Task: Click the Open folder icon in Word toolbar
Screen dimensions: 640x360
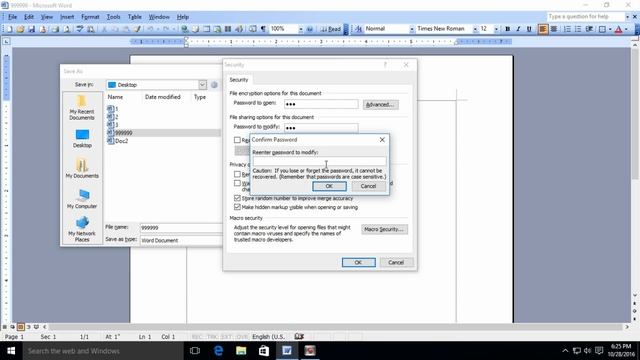Action: (x=20, y=29)
